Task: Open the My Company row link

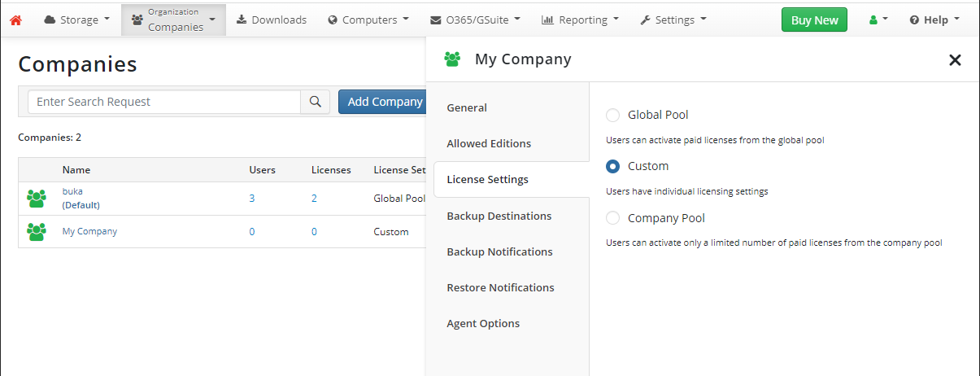Action: [x=89, y=231]
